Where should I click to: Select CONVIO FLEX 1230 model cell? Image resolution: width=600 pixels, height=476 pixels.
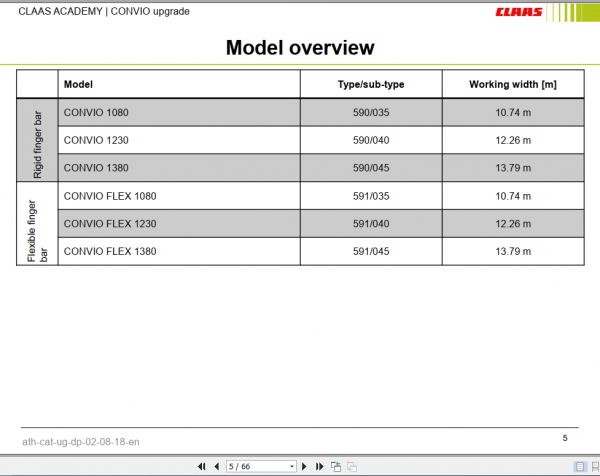179,223
